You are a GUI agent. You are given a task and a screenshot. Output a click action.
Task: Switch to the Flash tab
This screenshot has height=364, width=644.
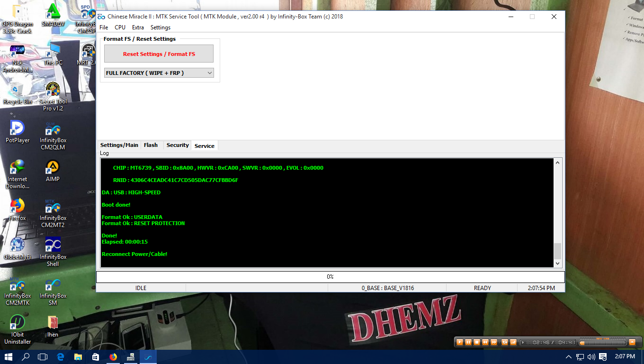(x=151, y=145)
